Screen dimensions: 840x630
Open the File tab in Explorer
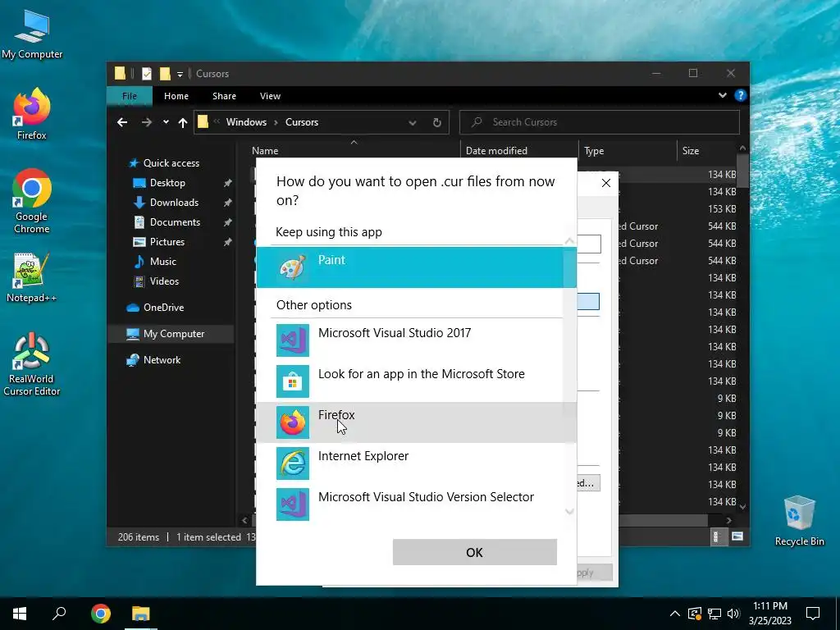tap(130, 96)
